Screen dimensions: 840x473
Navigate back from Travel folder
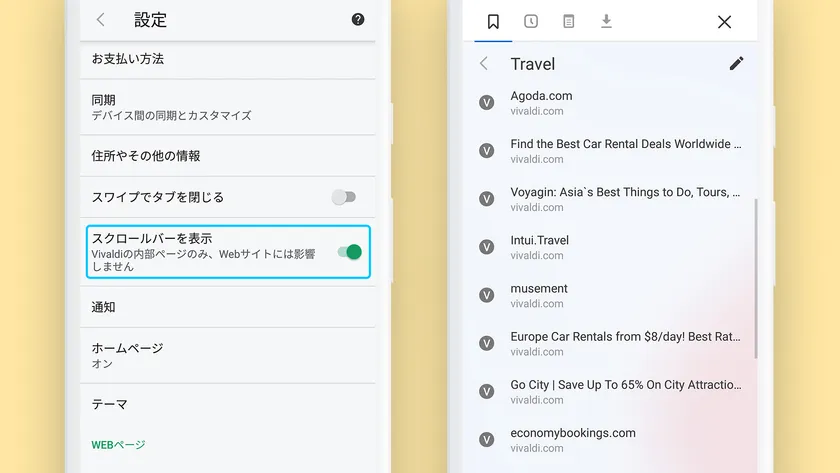pyautogui.click(x=484, y=64)
